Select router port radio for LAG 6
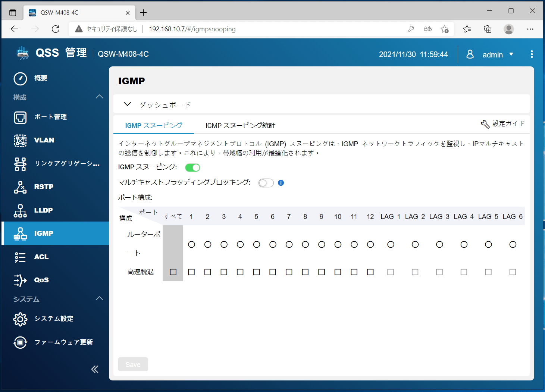 click(x=513, y=245)
